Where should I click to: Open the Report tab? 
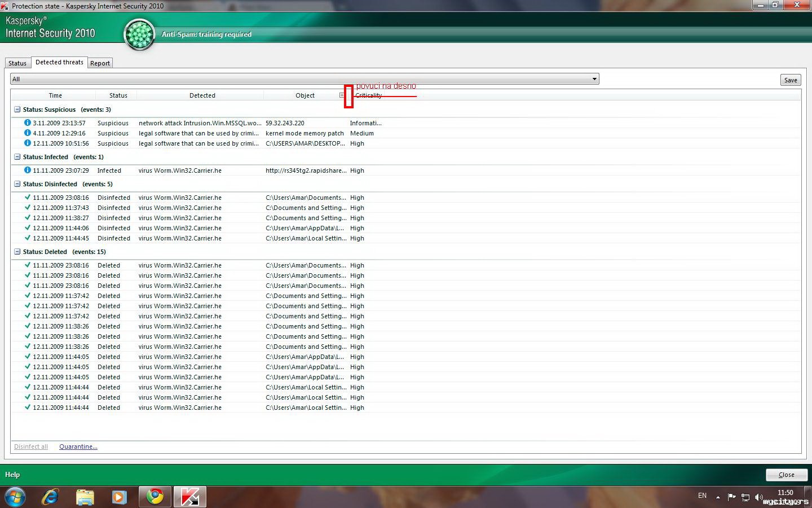click(100, 63)
